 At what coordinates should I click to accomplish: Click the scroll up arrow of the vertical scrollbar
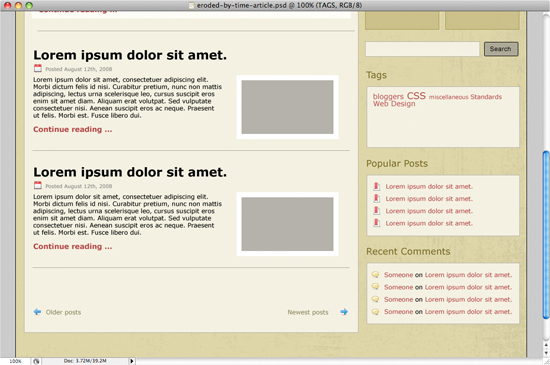coord(546,345)
